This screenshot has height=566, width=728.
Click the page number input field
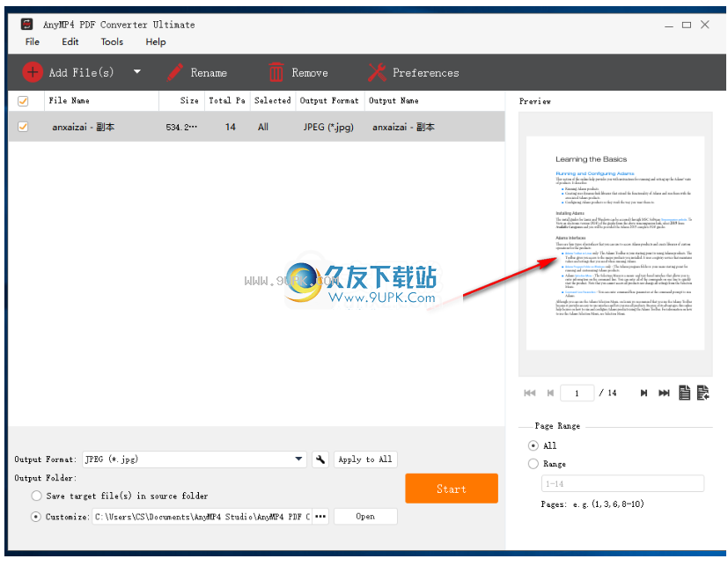[x=577, y=393]
